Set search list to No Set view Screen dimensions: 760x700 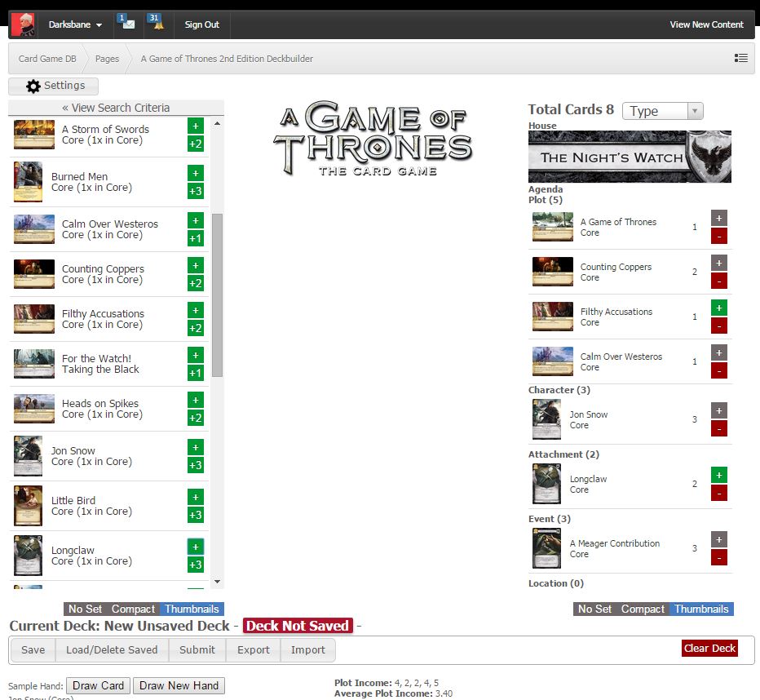(86, 609)
